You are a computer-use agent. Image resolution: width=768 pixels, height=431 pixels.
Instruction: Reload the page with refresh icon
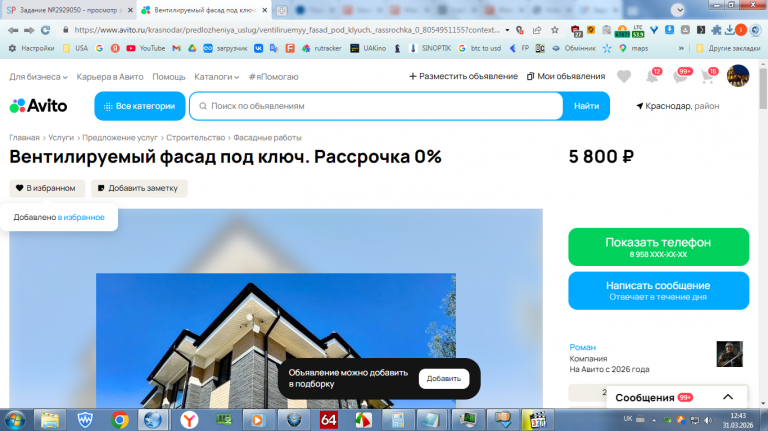pos(46,30)
